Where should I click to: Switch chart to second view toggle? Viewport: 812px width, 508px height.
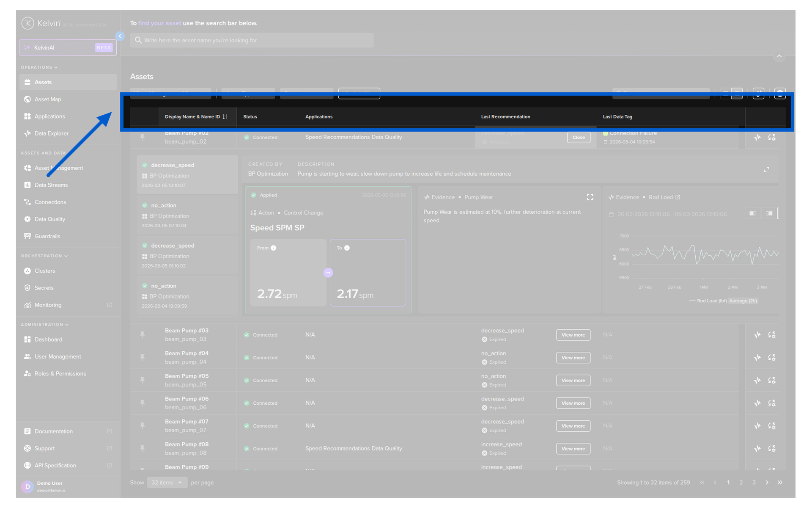point(769,214)
